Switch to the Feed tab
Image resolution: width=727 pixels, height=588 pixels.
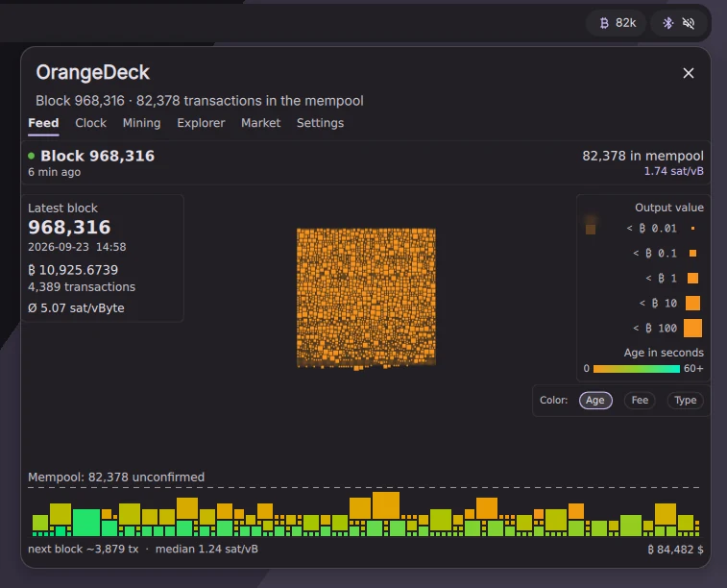point(43,123)
